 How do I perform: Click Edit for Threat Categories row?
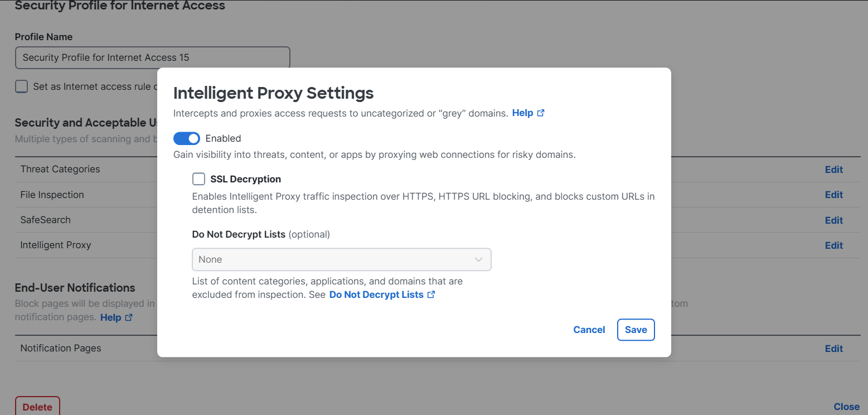[833, 170]
